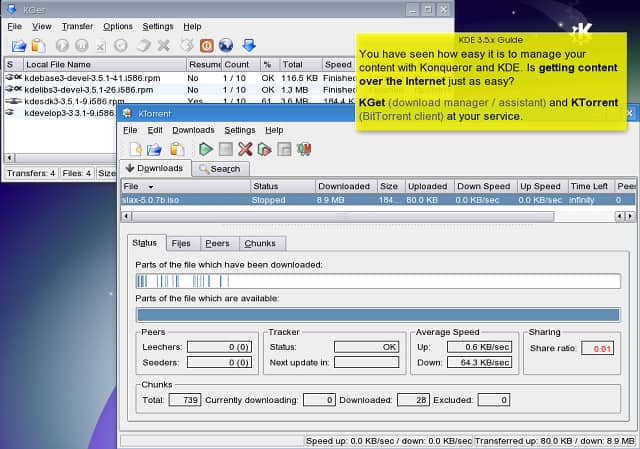This screenshot has width=640, height=449.
Task: Open the KTorrent Downloads menu
Action: coord(193,130)
